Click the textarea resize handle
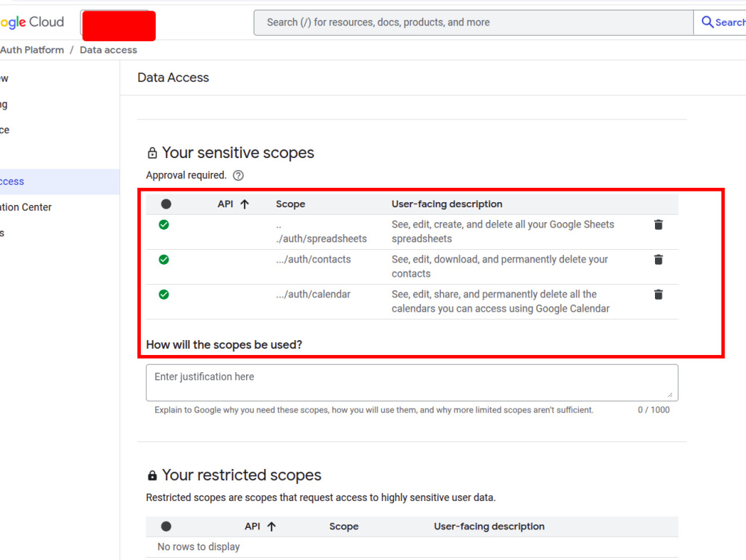This screenshot has width=746, height=560. pos(670,394)
